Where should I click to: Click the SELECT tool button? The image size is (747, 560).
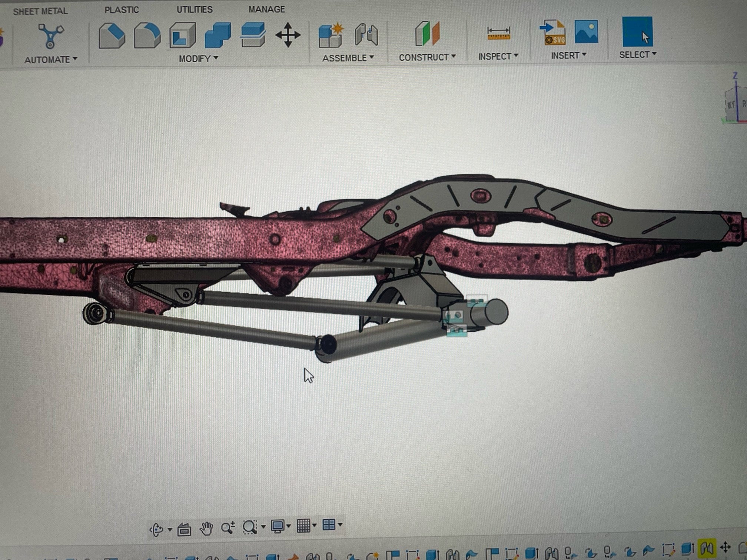click(x=637, y=32)
